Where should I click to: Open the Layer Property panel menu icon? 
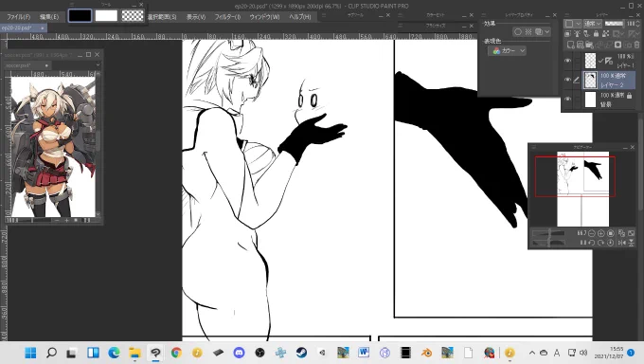(484, 15)
